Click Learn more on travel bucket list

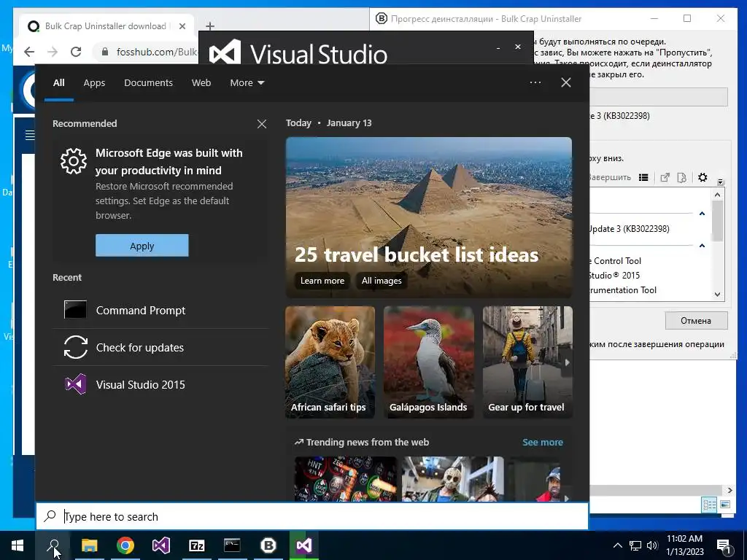click(322, 281)
